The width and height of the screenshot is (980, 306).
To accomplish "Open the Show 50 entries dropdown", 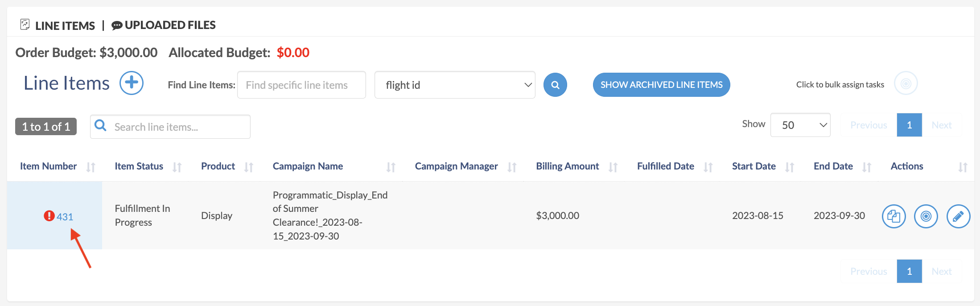I will 800,125.
